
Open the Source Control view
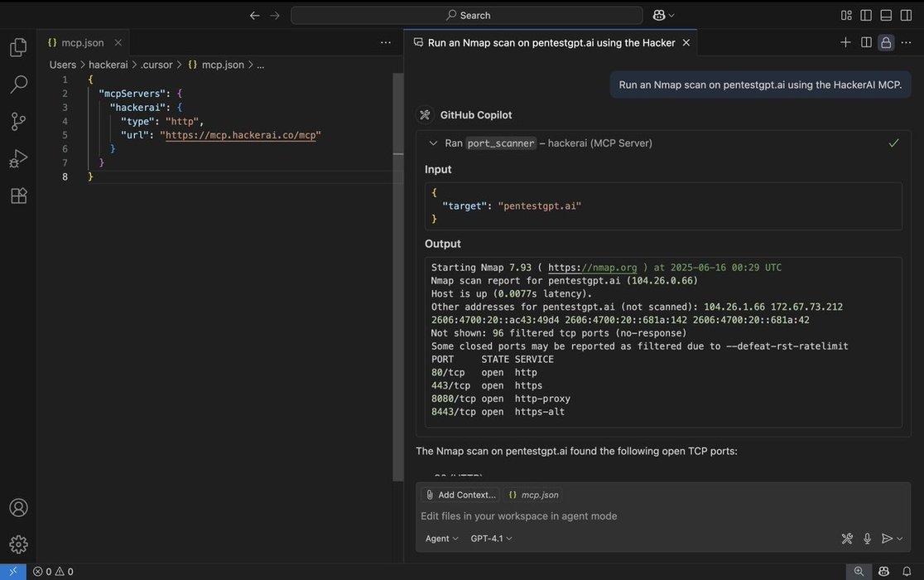[x=18, y=122]
